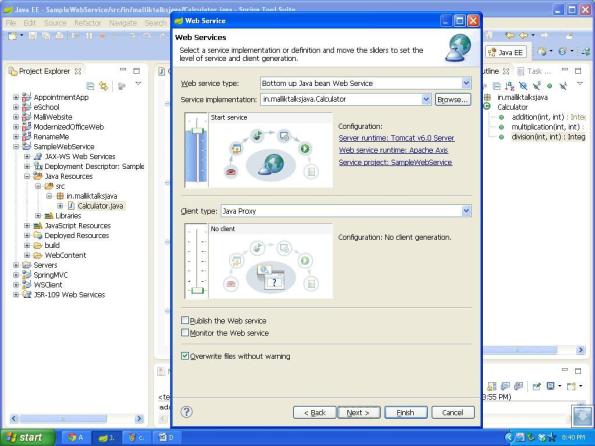
Task: Expand the Libraries node
Action: click(38, 216)
